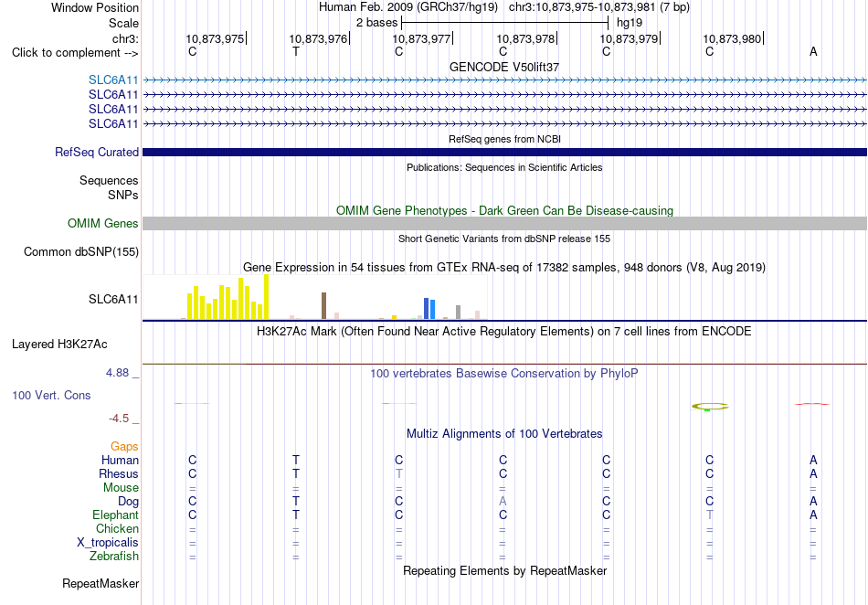This screenshot has width=868, height=605.
Task: Click the SLC6A11 label beside the GTEx chart
Action: coord(113,300)
